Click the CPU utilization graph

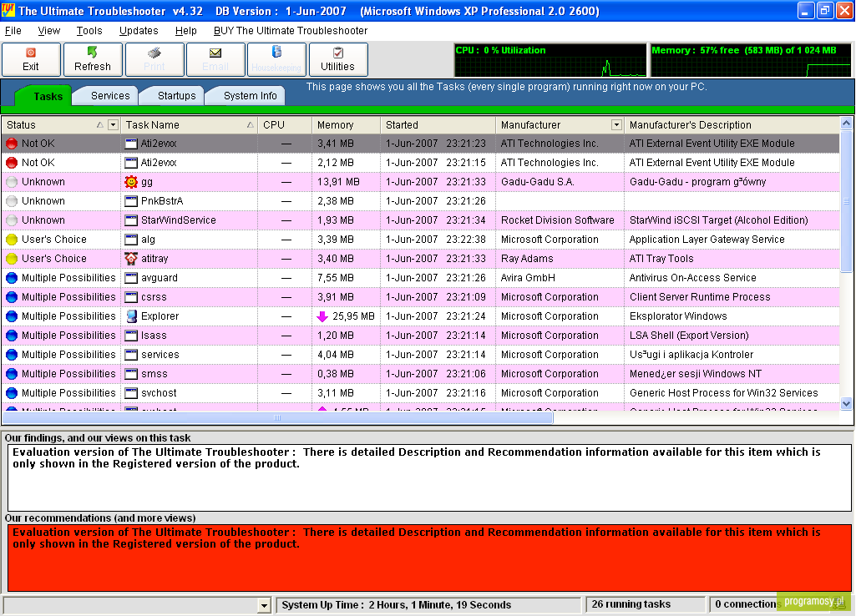point(550,60)
